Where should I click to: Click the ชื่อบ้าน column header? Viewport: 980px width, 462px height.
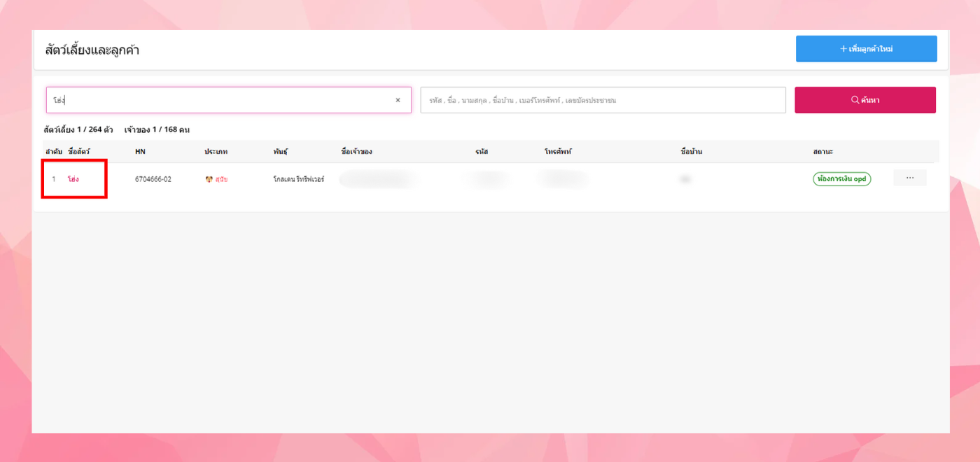tap(692, 152)
